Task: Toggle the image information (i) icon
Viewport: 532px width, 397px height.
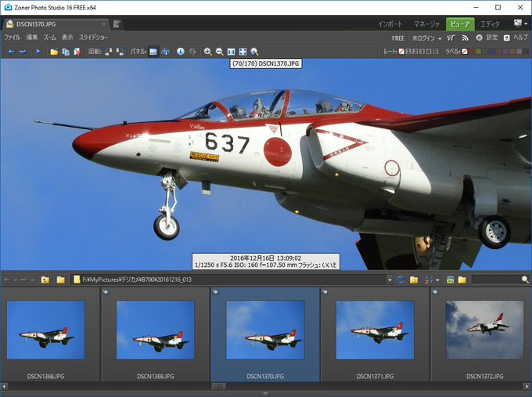Action: tap(181, 52)
